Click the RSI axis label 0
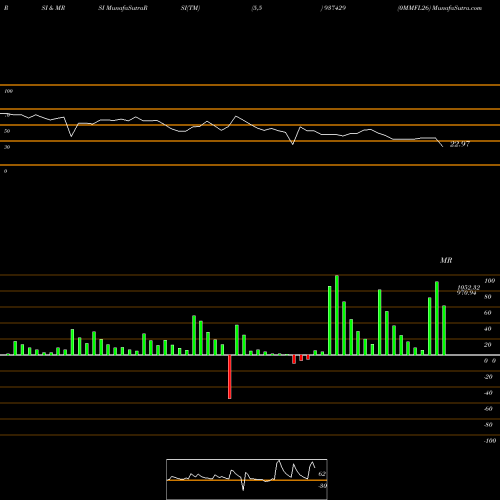 pos(5,171)
